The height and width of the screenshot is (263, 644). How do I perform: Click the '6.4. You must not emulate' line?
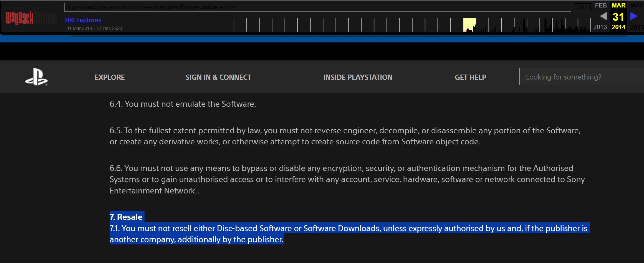click(x=183, y=104)
